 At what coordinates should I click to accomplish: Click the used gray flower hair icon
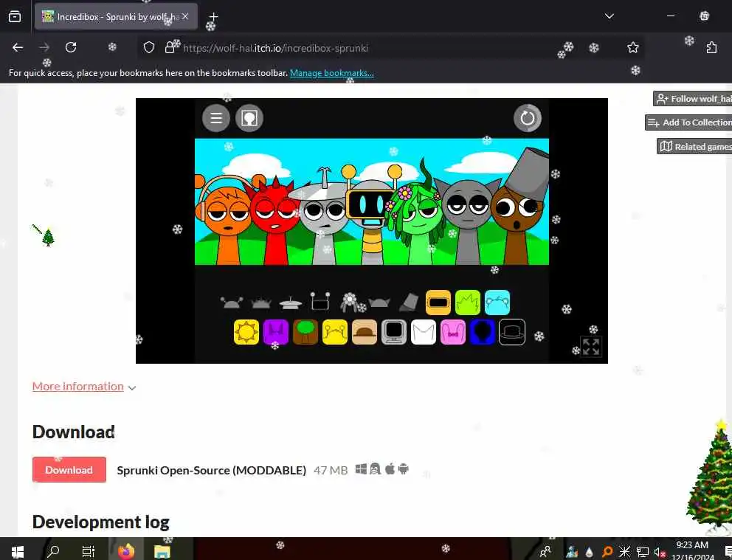click(x=350, y=303)
